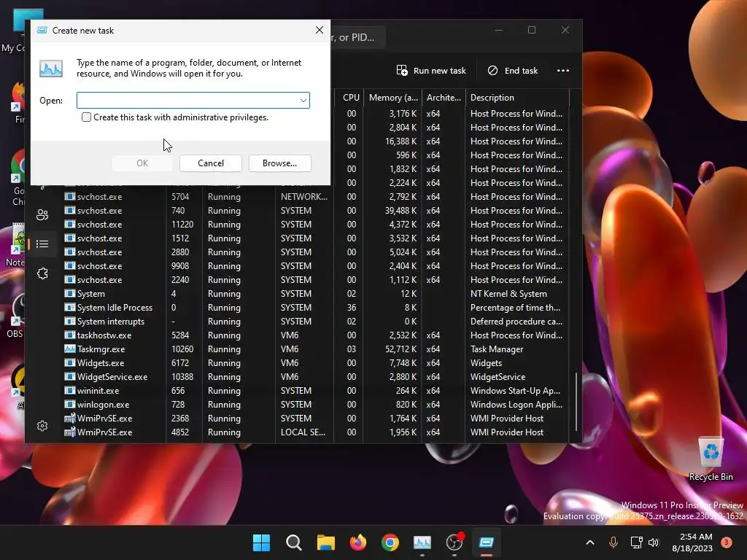
Task: Click the Task Manager search box
Action: pos(357,37)
